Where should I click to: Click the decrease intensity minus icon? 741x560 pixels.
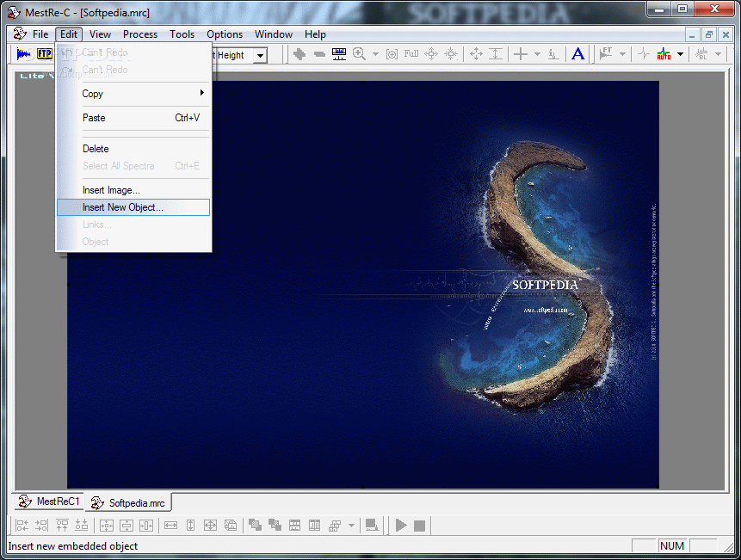(319, 54)
